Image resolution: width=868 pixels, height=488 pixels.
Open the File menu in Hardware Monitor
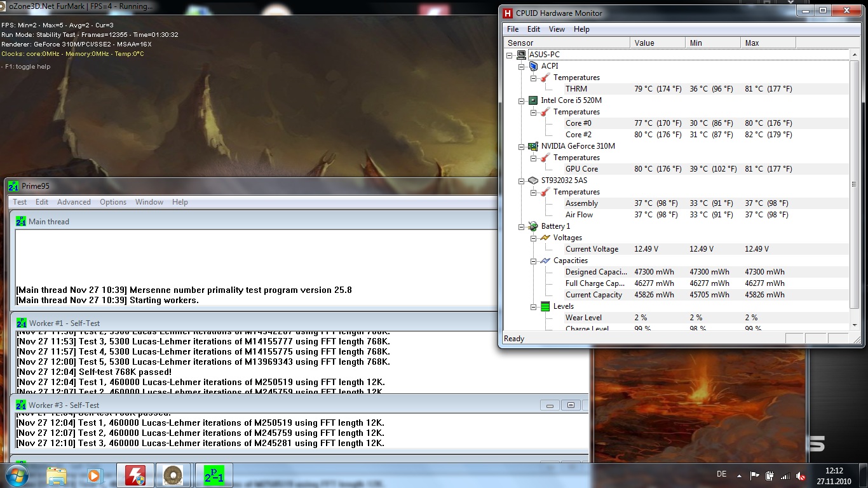[x=513, y=29]
